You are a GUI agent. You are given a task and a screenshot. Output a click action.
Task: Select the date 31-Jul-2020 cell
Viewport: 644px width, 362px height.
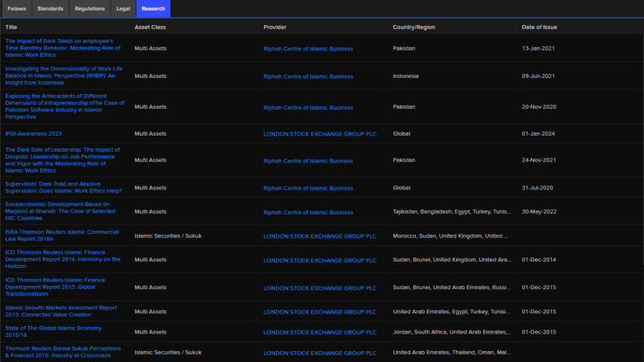(x=538, y=188)
